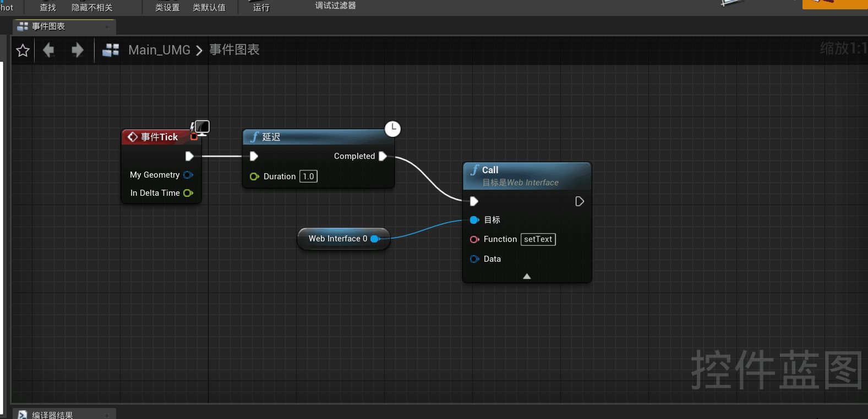Close the 事件图表 tab
Image resolution: width=868 pixels, height=419 pixels.
[x=106, y=26]
